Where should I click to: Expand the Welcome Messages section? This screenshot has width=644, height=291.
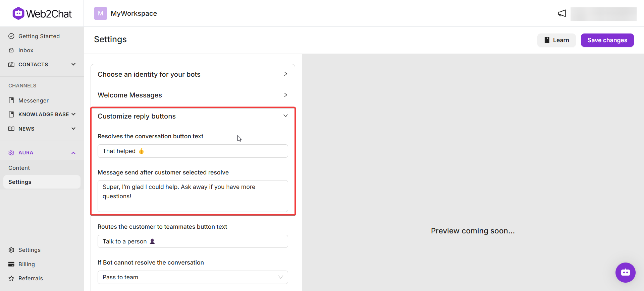[193, 95]
